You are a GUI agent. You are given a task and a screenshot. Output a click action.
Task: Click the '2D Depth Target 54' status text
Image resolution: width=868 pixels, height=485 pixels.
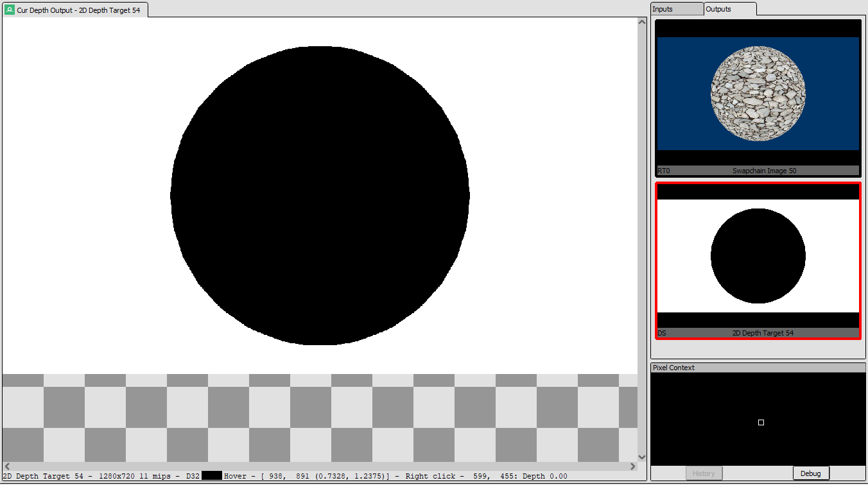[43, 476]
